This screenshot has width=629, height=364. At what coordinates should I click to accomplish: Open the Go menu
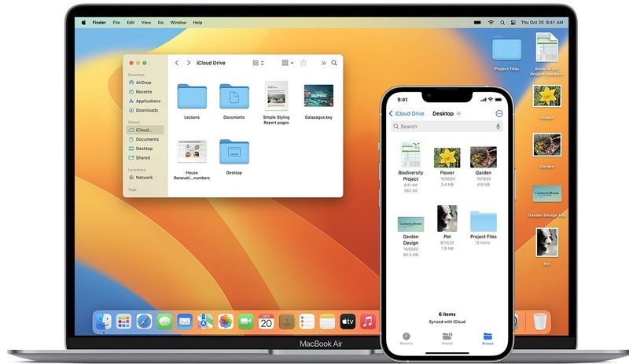tap(160, 23)
